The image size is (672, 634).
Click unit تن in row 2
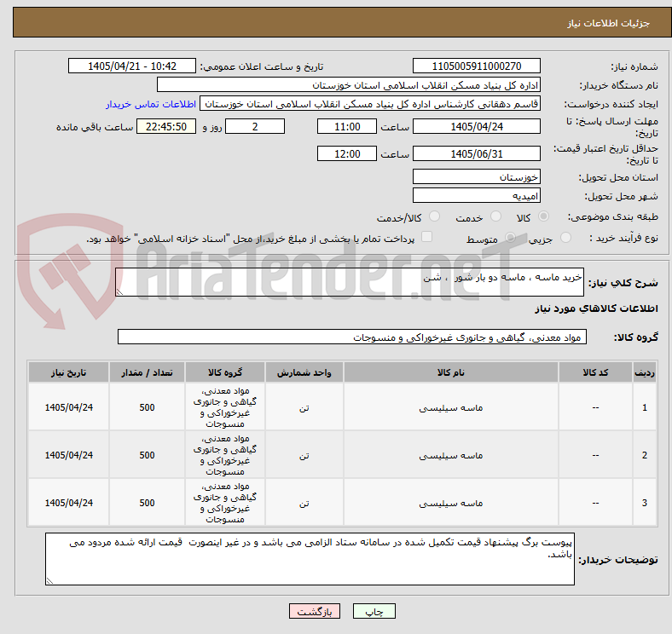coord(304,455)
